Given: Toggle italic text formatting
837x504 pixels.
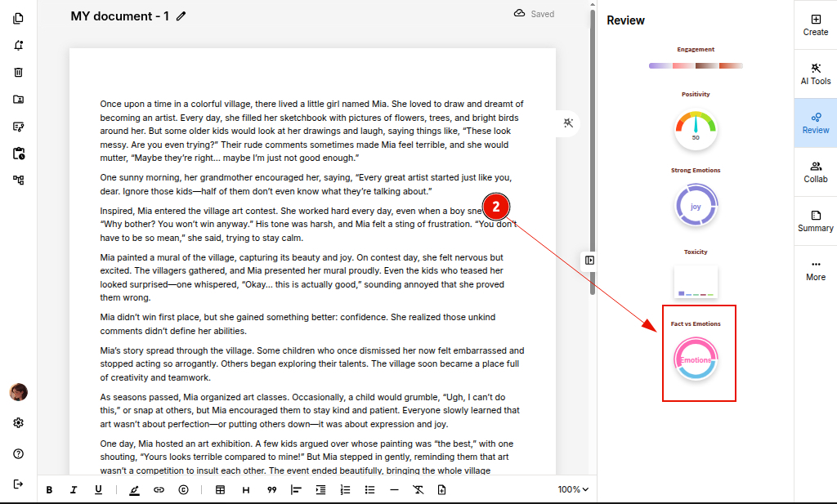Looking at the screenshot, I should point(74,490).
